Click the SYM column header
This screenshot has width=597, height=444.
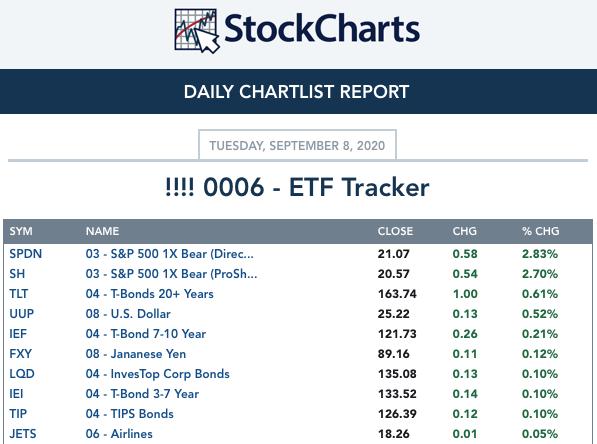click(x=21, y=231)
